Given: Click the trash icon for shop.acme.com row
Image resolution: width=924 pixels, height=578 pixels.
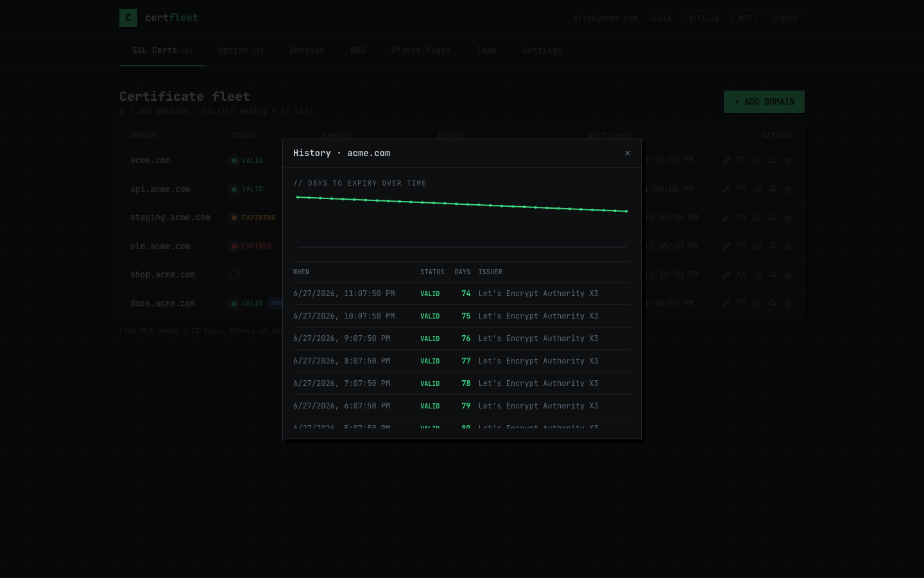Looking at the screenshot, I should point(788,275).
